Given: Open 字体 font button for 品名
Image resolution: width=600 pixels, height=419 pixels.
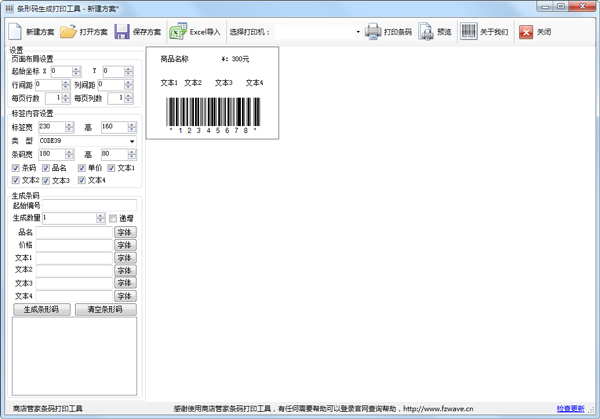Looking at the screenshot, I should pyautogui.click(x=125, y=232).
